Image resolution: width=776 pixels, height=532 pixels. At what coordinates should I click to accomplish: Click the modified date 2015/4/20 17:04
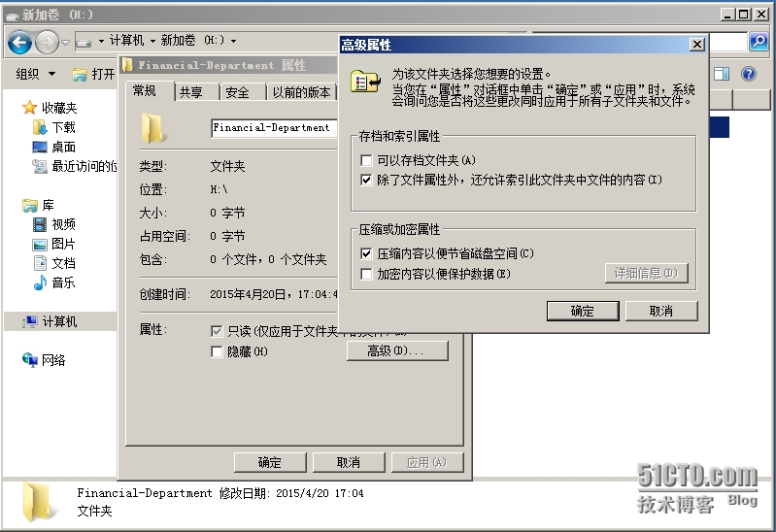point(320,493)
